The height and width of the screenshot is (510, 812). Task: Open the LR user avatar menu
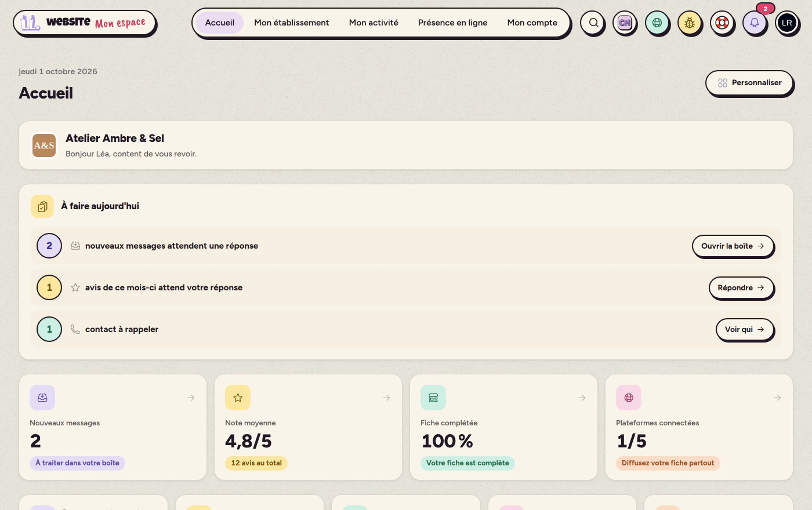pos(787,23)
